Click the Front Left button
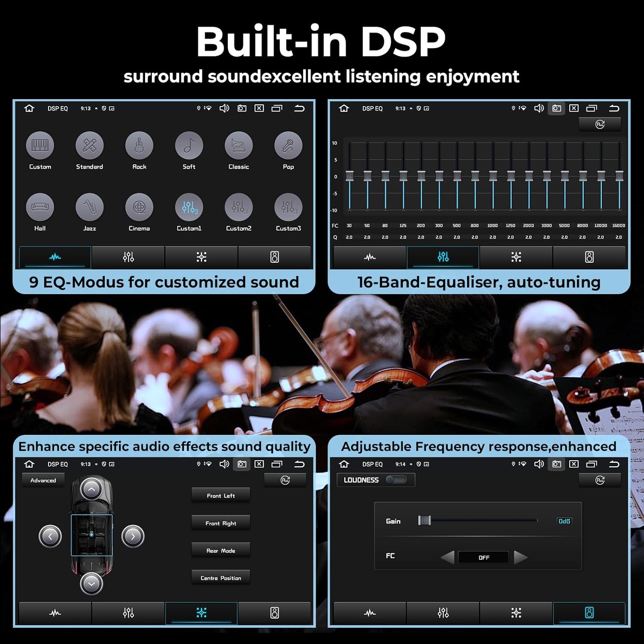The image size is (644, 644). pos(221,495)
